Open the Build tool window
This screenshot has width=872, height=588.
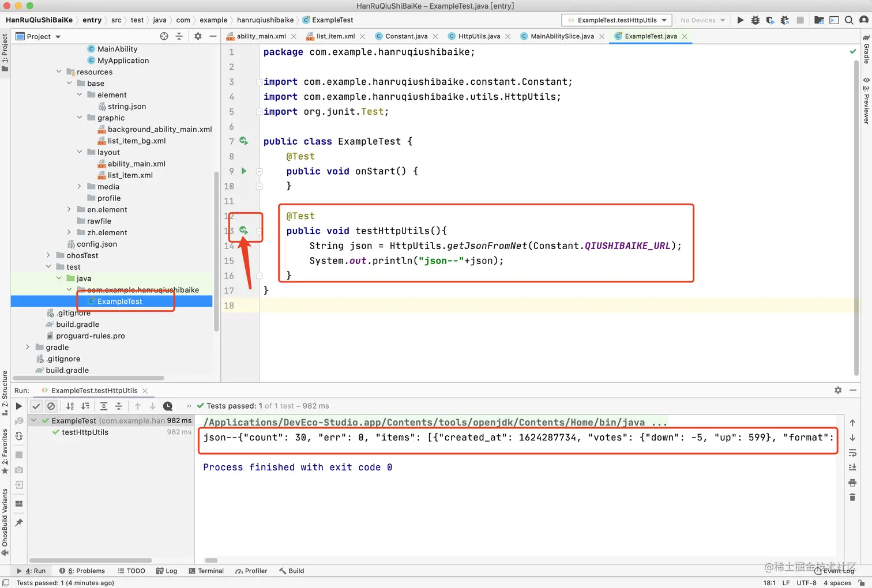click(291, 571)
